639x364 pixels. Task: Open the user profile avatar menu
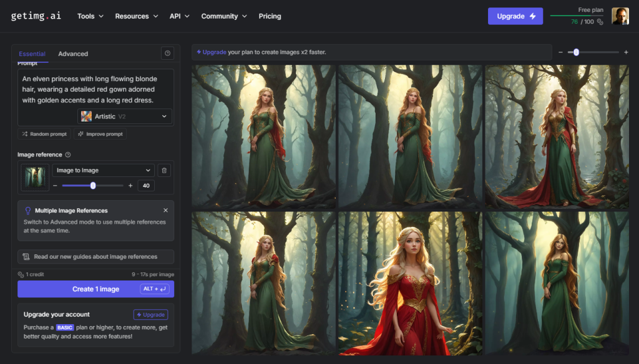(x=620, y=16)
